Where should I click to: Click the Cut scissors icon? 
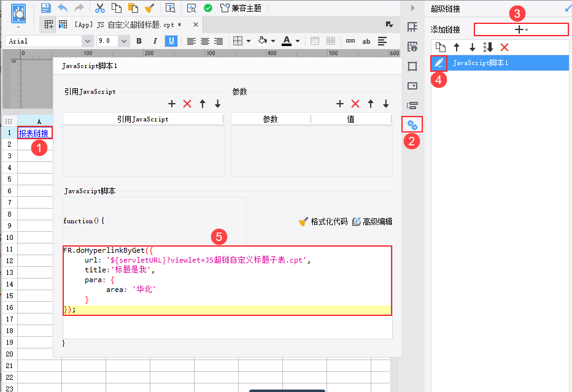(x=99, y=8)
